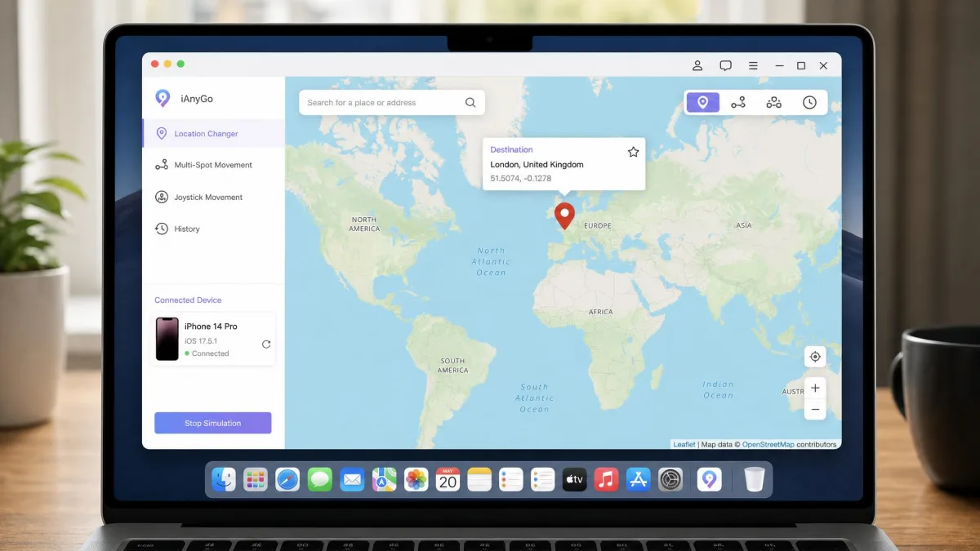This screenshot has height=551, width=980.
Task: Click the search magnifier icon
Action: [x=470, y=103]
